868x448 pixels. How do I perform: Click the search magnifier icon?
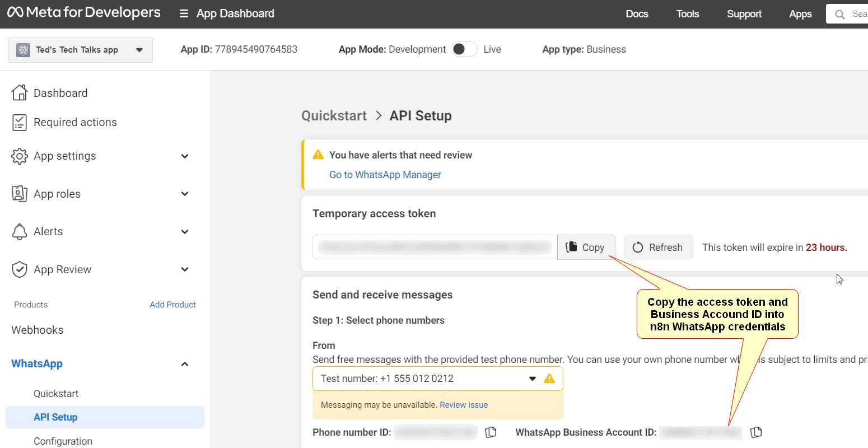tap(839, 14)
